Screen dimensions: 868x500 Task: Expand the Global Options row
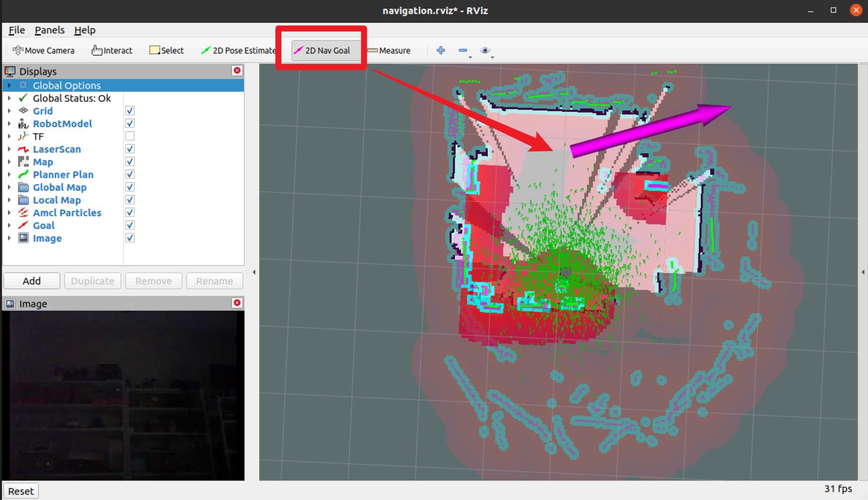(9, 85)
